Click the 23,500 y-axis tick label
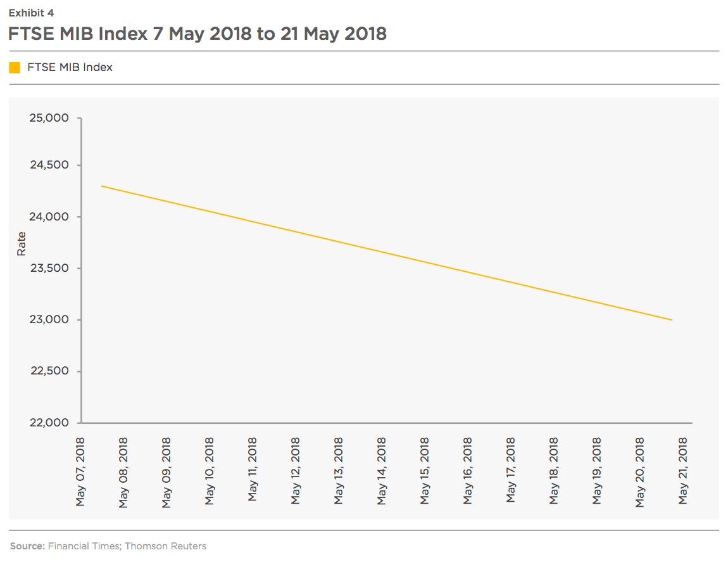Viewport: 728px width, 562px height. pos(49,268)
